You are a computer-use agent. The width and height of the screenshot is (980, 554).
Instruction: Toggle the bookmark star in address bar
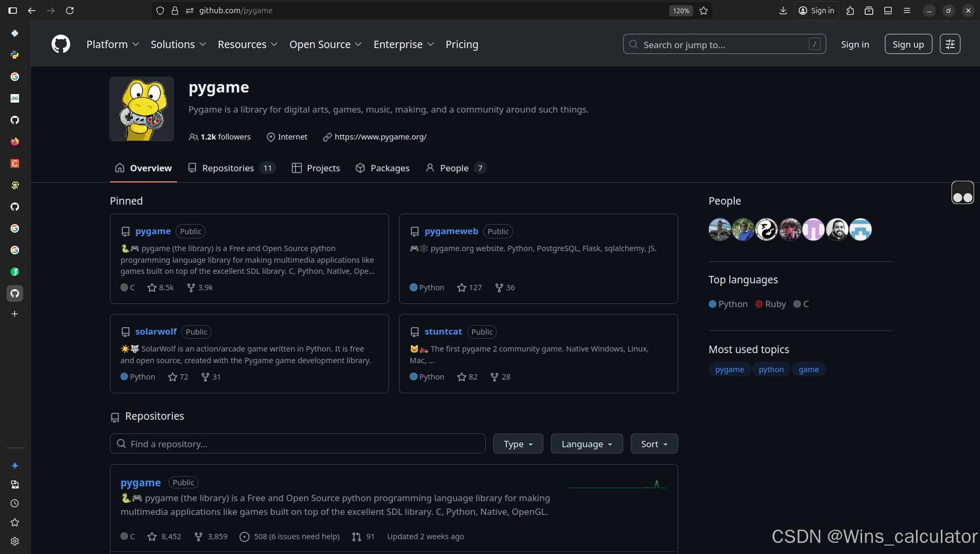[x=704, y=10]
